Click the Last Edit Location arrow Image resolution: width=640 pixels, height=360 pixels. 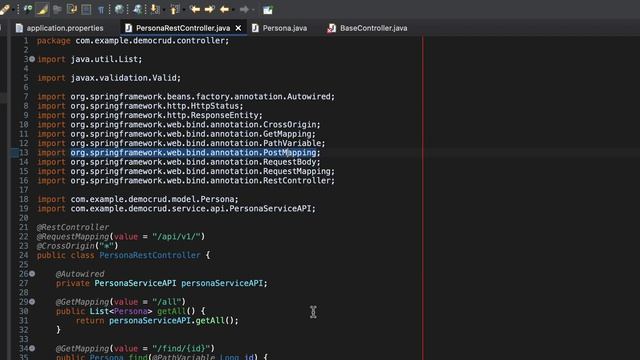pyautogui.click(x=195, y=9)
